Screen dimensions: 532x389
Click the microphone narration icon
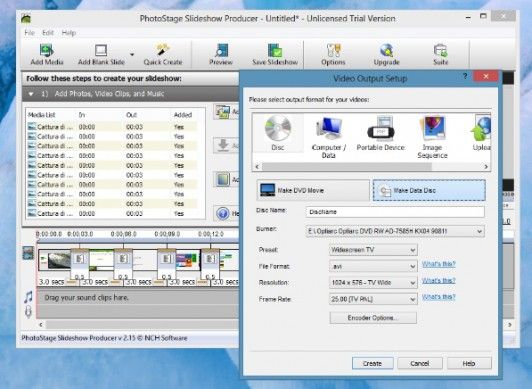[x=28, y=311]
